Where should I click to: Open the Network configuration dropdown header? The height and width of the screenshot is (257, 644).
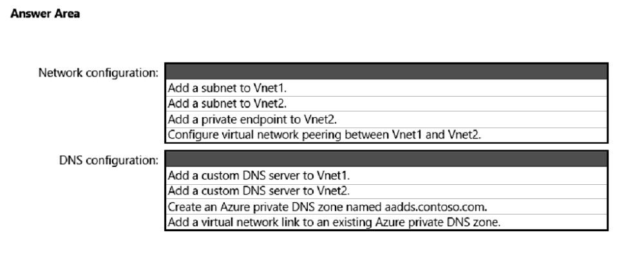click(x=386, y=71)
